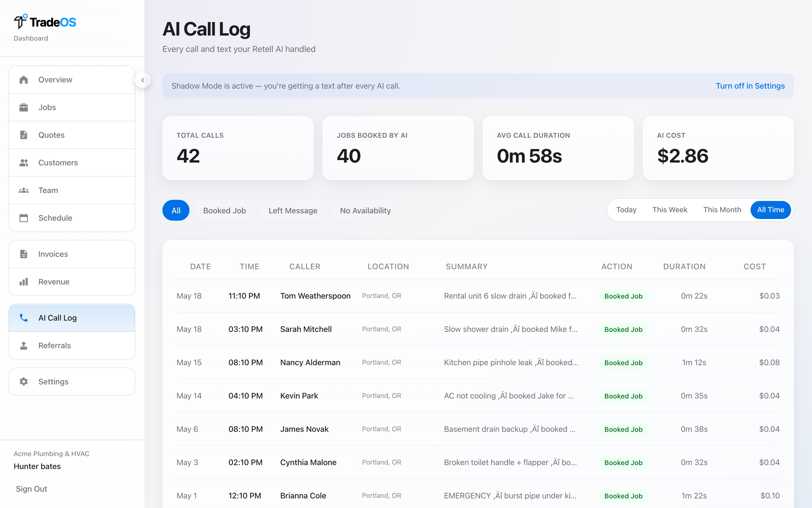Open the Overview page
Viewport: 812px width, 508px height.
pos(72,80)
